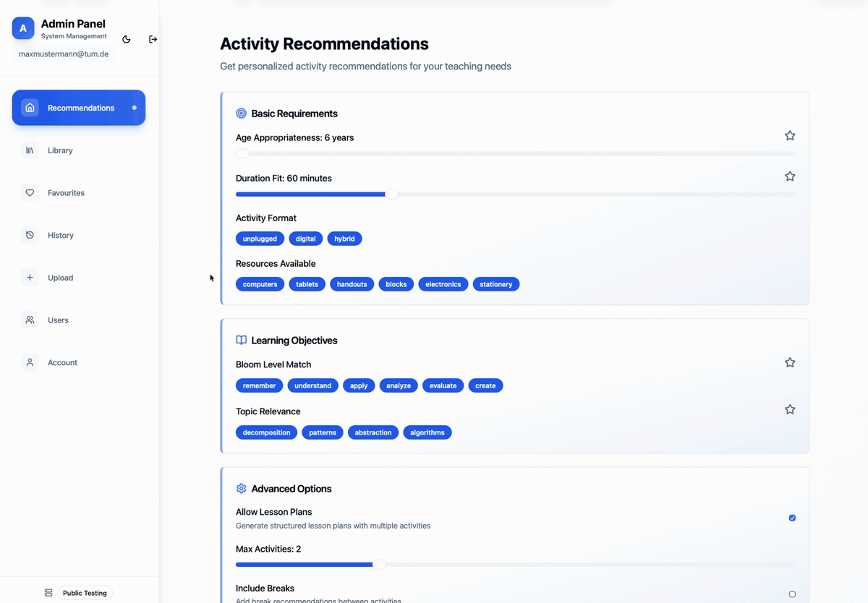Toggle the unplugged activity format chip

tap(260, 239)
